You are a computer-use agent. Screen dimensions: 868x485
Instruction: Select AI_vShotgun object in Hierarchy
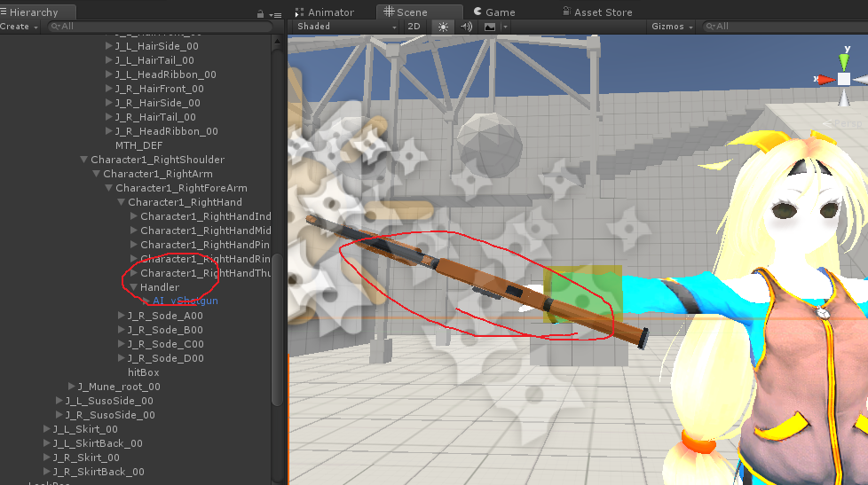pyautogui.click(x=185, y=301)
